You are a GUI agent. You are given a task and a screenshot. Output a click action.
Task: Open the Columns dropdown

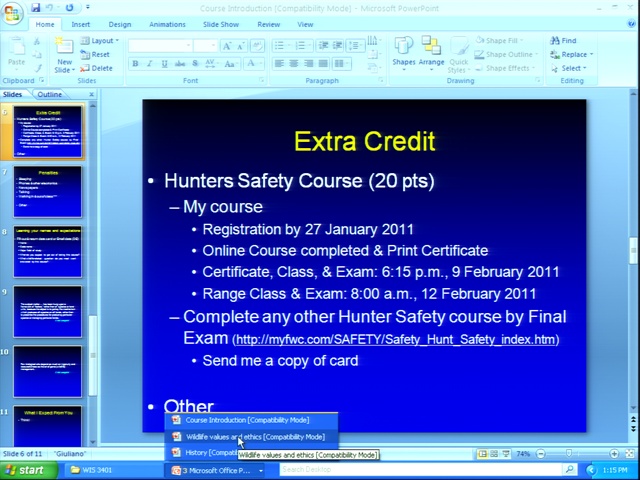(341, 64)
